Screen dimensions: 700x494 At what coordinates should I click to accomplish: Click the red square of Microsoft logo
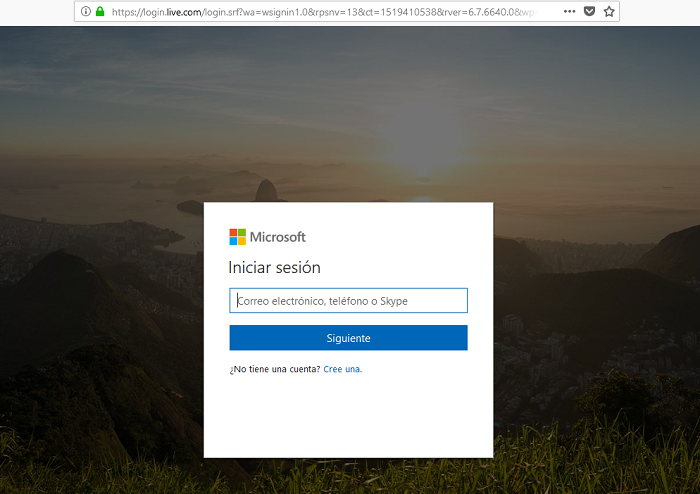coord(233,233)
